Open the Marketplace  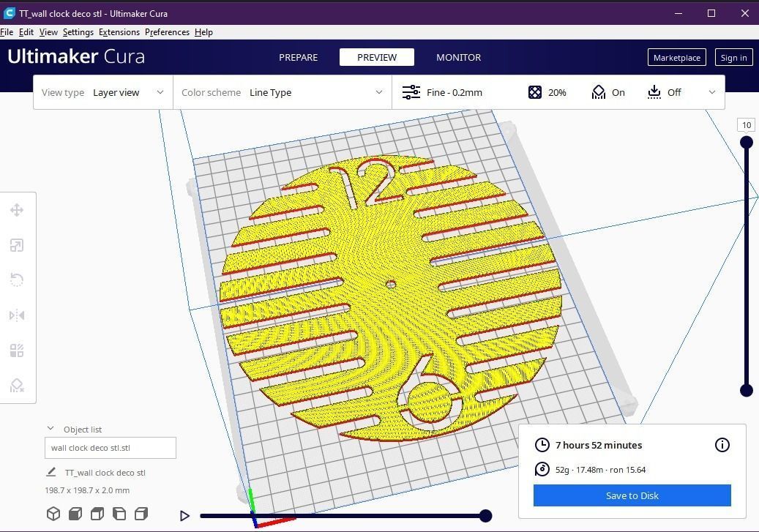[676, 57]
